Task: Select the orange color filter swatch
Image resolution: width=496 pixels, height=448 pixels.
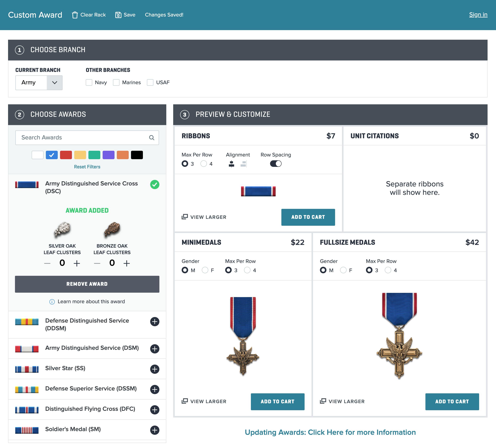Action: (x=123, y=155)
